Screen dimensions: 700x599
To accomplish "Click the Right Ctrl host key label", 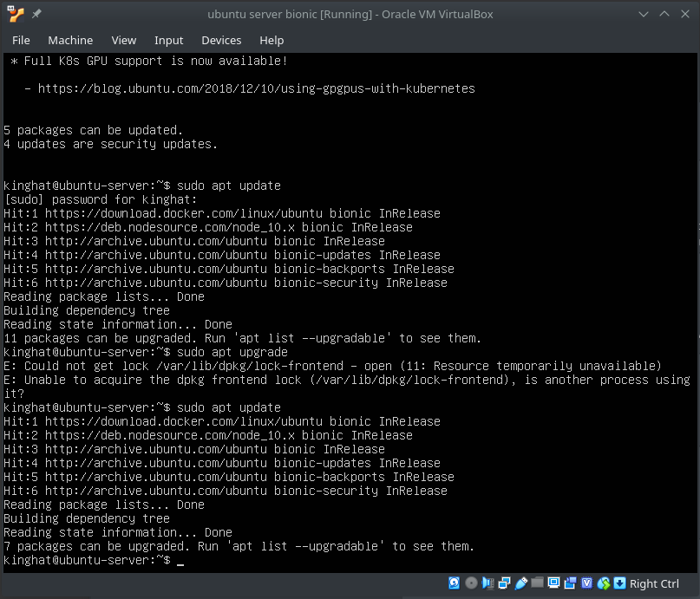I will click(x=654, y=583).
